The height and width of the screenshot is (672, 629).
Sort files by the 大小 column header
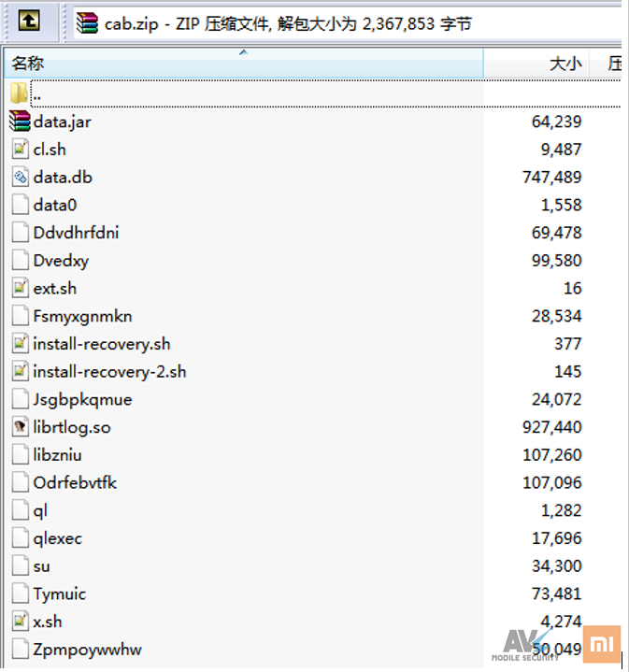tap(565, 64)
